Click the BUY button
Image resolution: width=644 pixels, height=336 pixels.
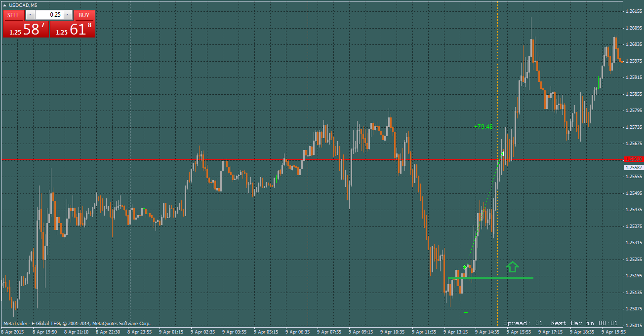[x=84, y=15]
